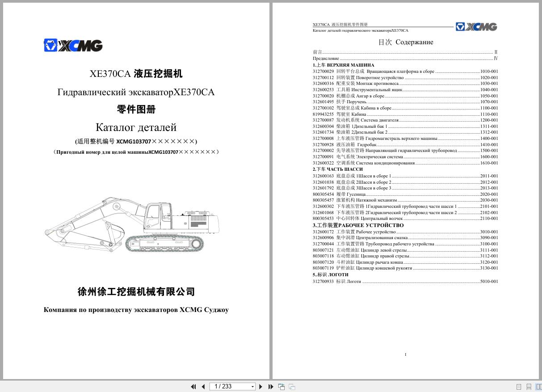Click the excavator illustration on the cover
Screen dimensions: 542x392
134,228
